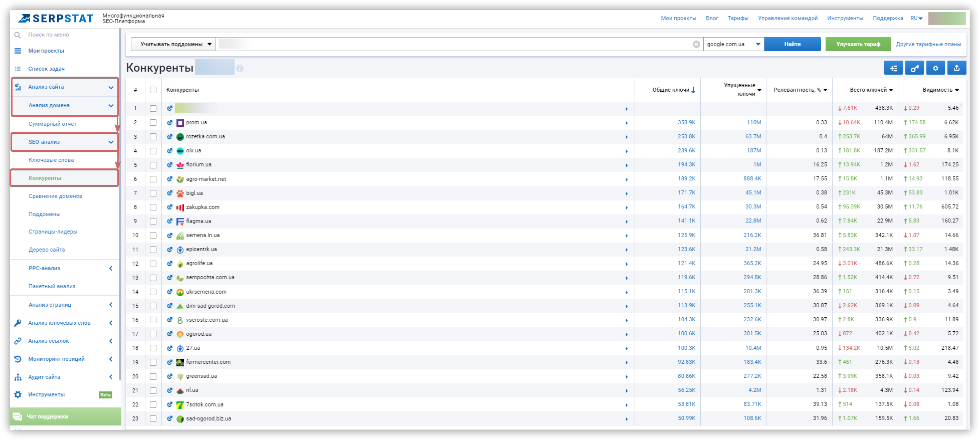Expand the Анализ страниц section chevron
Screen dimensions: 980x440
(111, 305)
